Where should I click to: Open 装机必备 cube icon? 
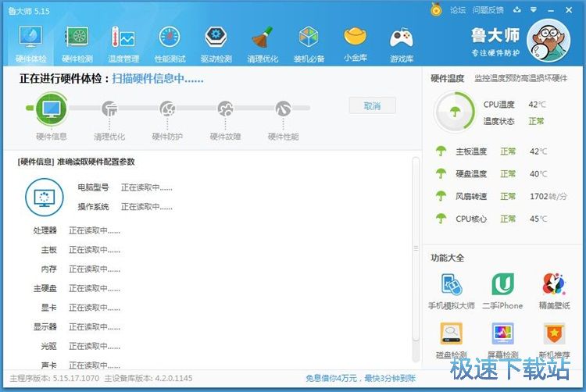(309, 44)
